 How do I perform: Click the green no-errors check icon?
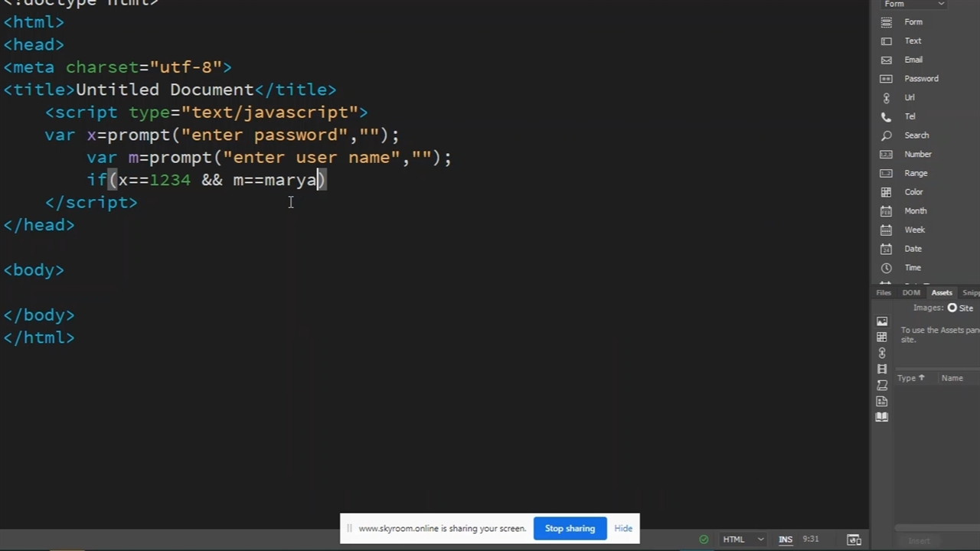pyautogui.click(x=704, y=540)
